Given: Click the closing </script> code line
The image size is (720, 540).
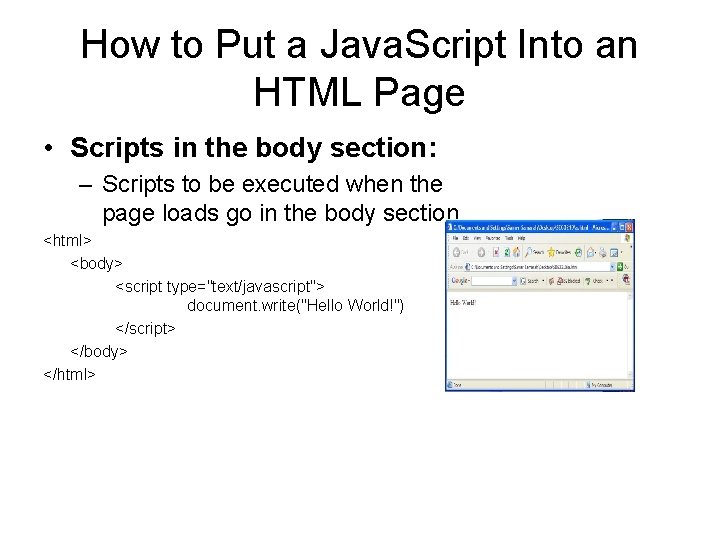Looking at the screenshot, I should pos(146,328).
